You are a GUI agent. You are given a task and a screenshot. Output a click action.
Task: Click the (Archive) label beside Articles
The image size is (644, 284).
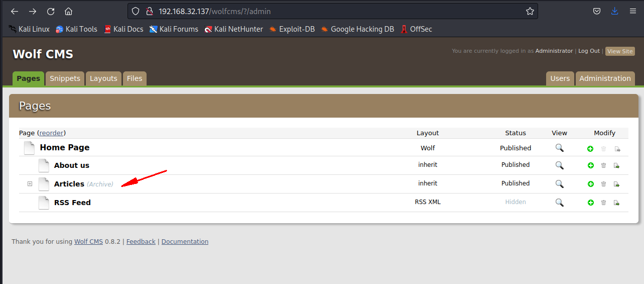click(100, 184)
